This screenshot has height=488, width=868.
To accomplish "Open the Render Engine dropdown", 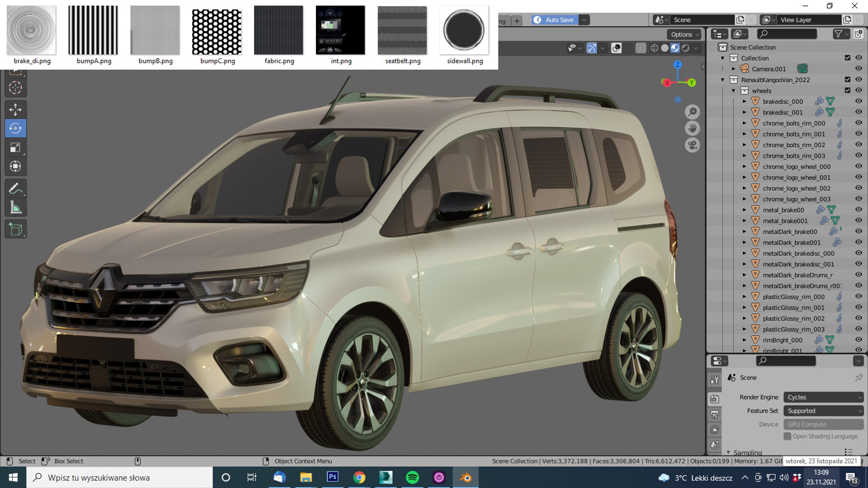I will (824, 397).
